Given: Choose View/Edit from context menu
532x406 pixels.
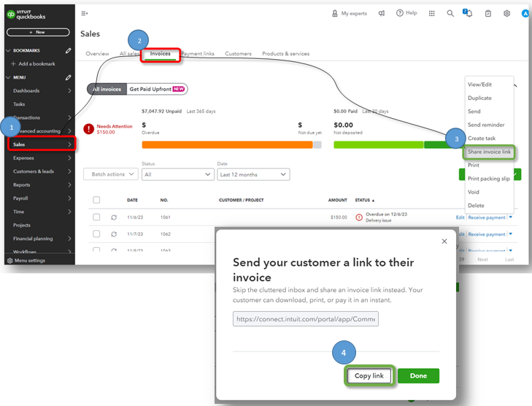Looking at the screenshot, I should 479,85.
